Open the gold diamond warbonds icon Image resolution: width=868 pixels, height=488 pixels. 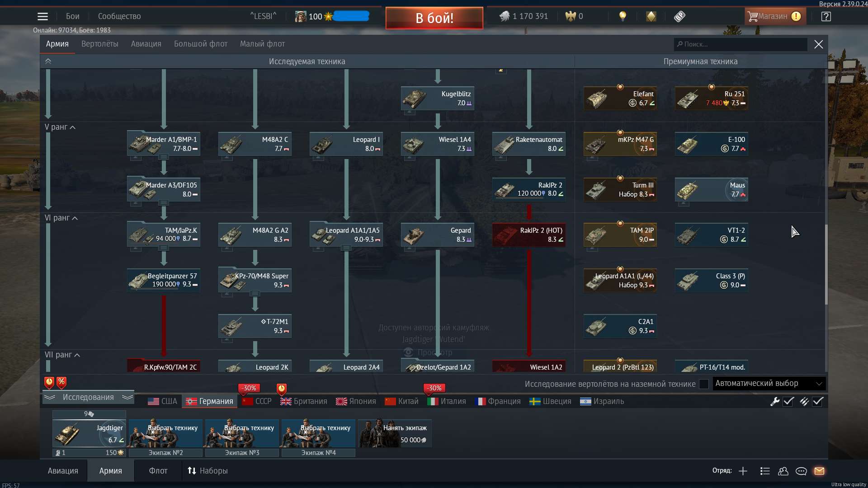pyautogui.click(x=651, y=16)
